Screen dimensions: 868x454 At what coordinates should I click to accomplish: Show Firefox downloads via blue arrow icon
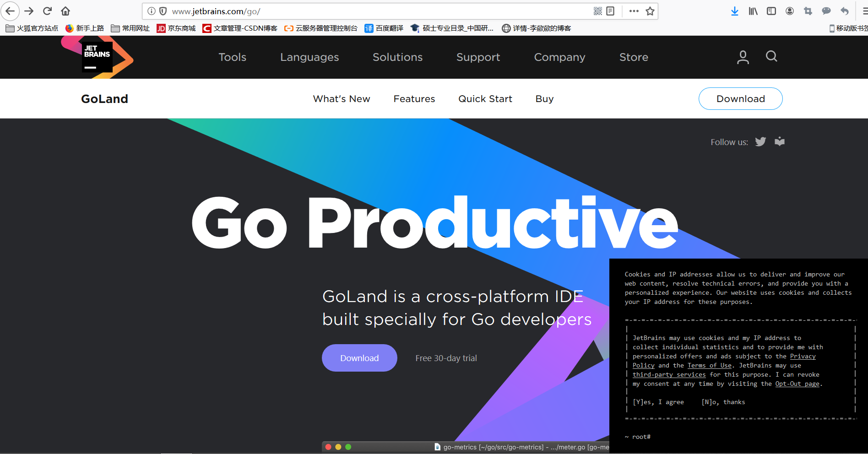(734, 11)
